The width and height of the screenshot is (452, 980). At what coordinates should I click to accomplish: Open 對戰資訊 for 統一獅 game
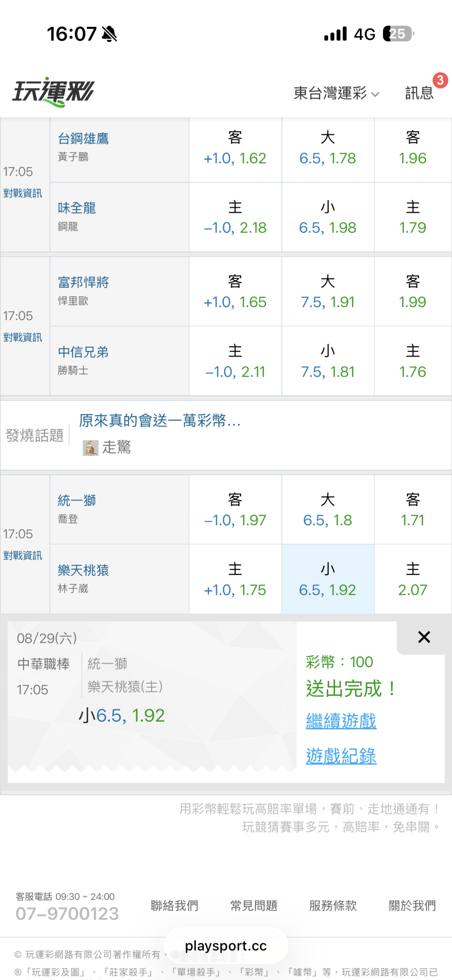(x=23, y=556)
